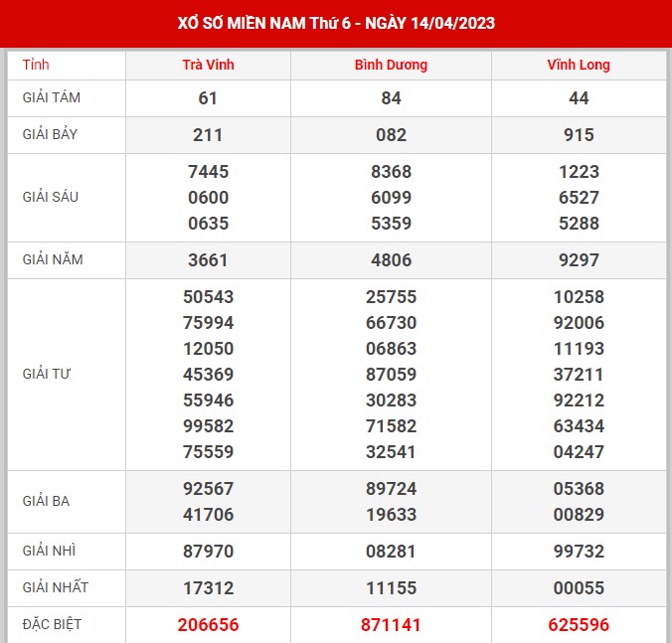Click the GIẢI TƯ row label

[47, 374]
